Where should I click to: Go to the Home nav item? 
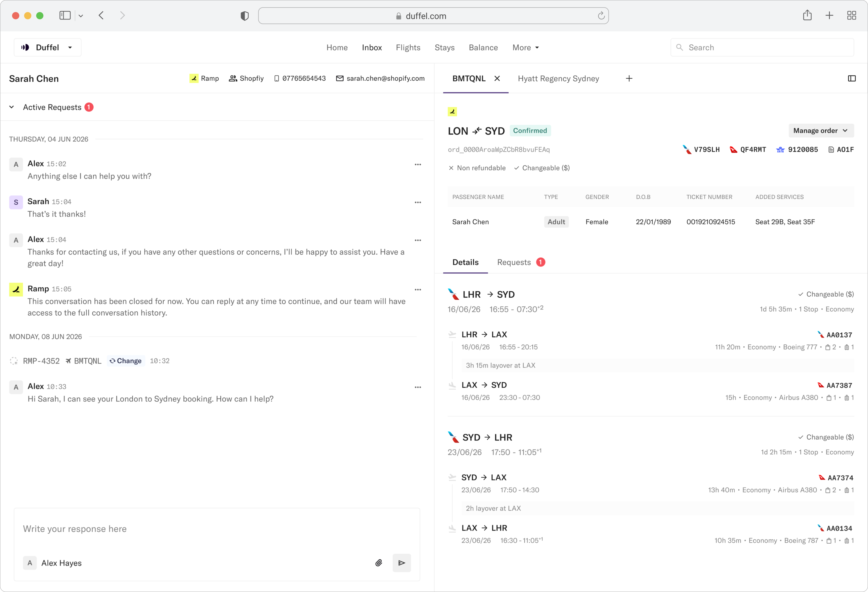(x=337, y=47)
